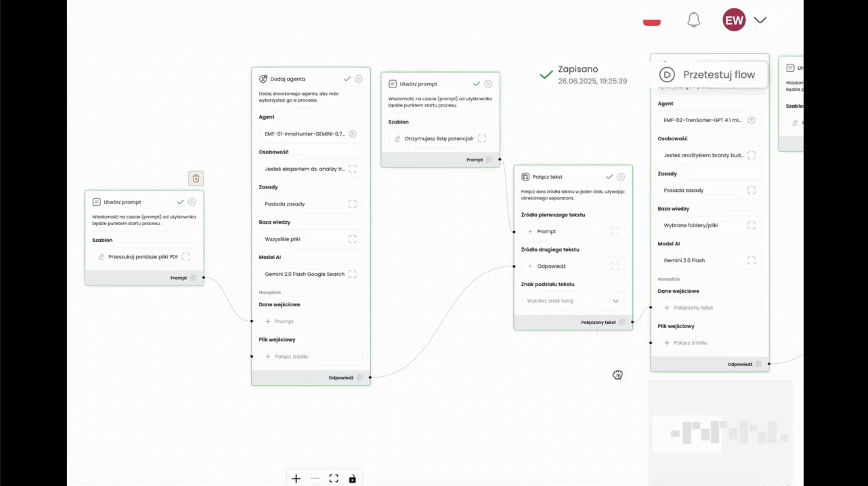The image size is (868, 486).
Task: Zoom out with the minus icon
Action: [315, 478]
